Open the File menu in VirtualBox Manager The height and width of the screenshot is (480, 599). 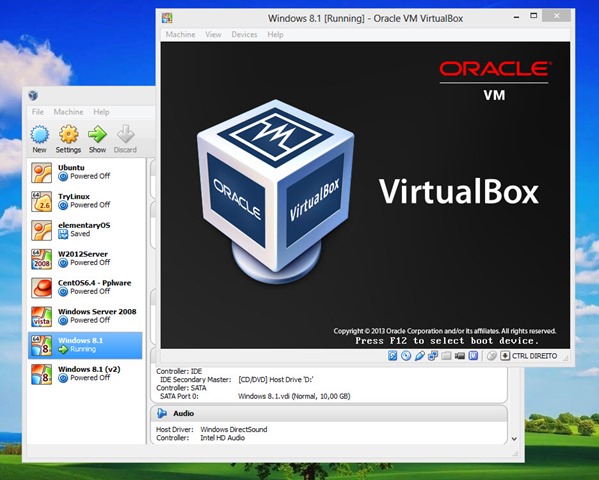[x=37, y=112]
